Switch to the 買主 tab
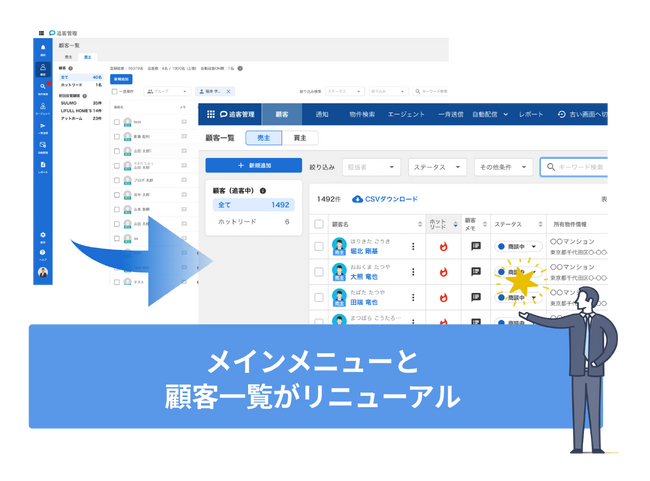 click(298, 138)
